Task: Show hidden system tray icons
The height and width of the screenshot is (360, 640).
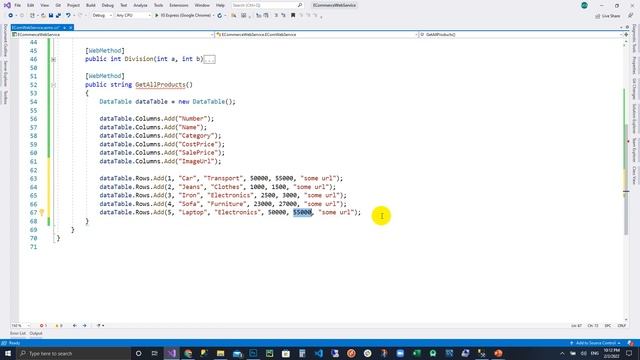Action: 562,353
